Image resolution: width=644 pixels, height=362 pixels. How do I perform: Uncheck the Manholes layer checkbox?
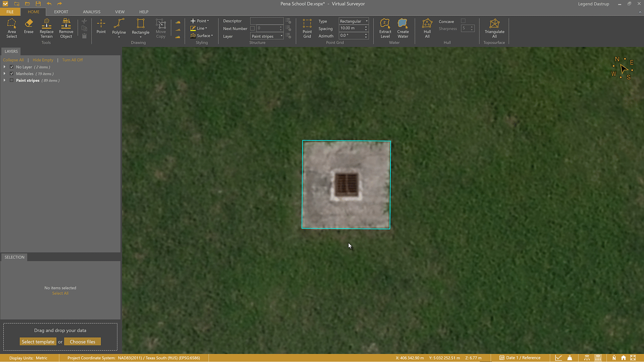point(11,73)
